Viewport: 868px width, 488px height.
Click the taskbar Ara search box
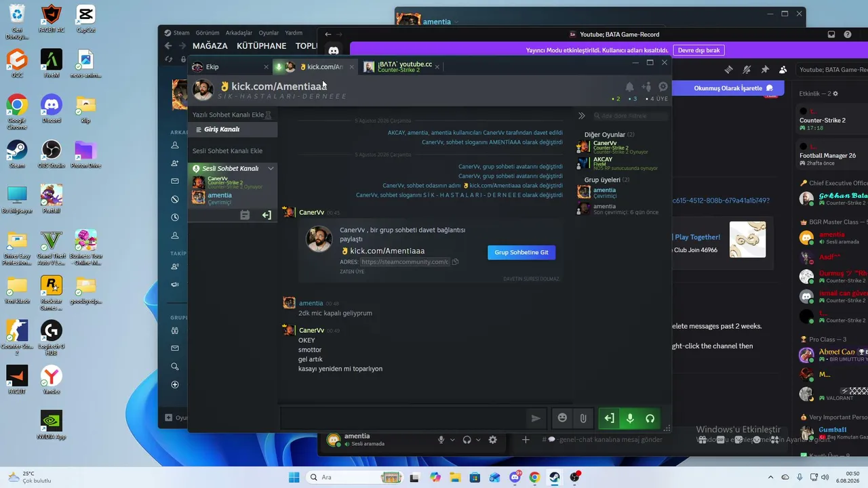point(355,477)
